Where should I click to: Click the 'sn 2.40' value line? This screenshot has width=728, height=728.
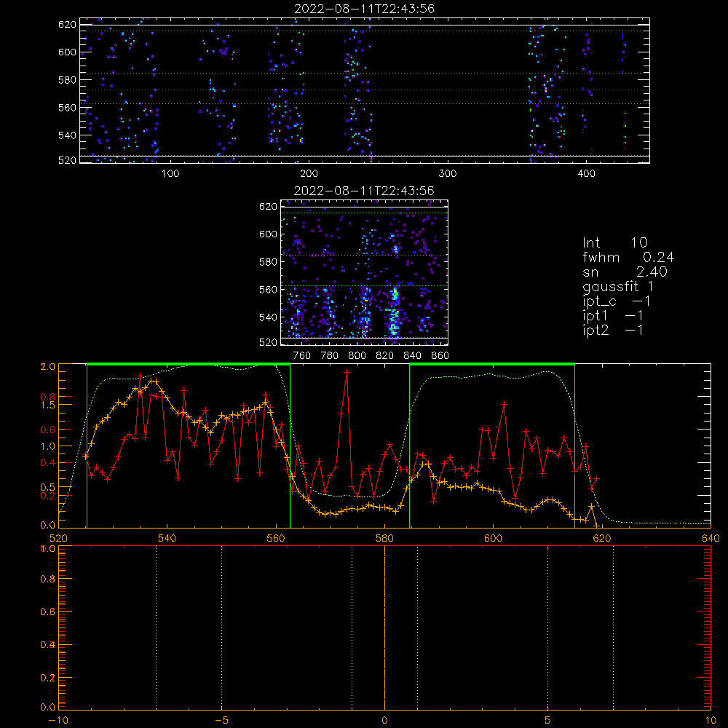coord(625,272)
